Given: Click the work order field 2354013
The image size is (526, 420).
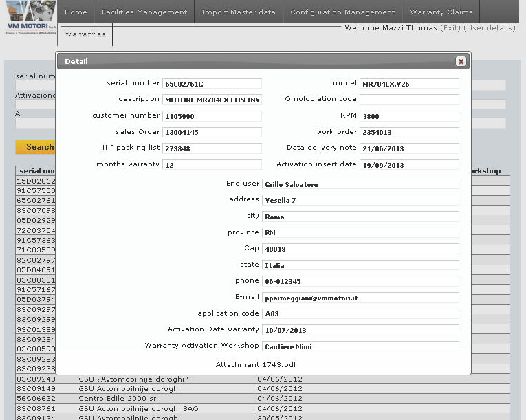Looking at the screenshot, I should tap(409, 132).
